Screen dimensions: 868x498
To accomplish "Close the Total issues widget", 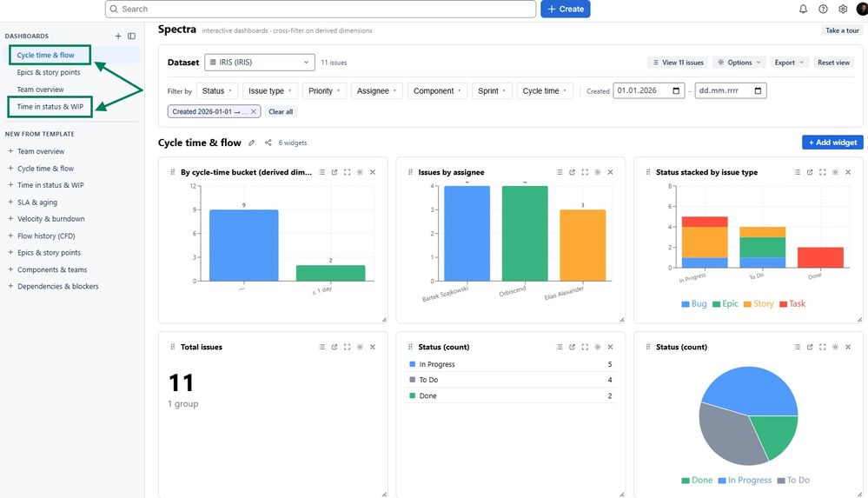I will (x=373, y=347).
